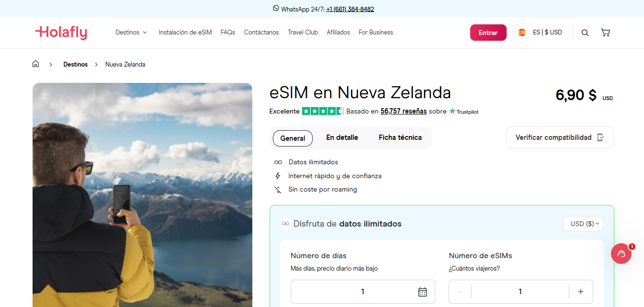Click the Trustpilot star rating
644x307 pixels.
pyautogui.click(x=323, y=111)
